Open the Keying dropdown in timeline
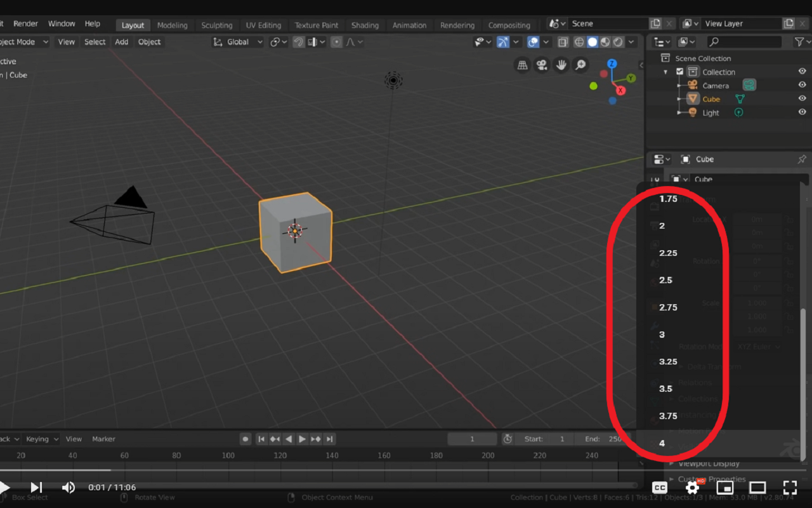This screenshot has height=508, width=812. pyautogui.click(x=42, y=439)
